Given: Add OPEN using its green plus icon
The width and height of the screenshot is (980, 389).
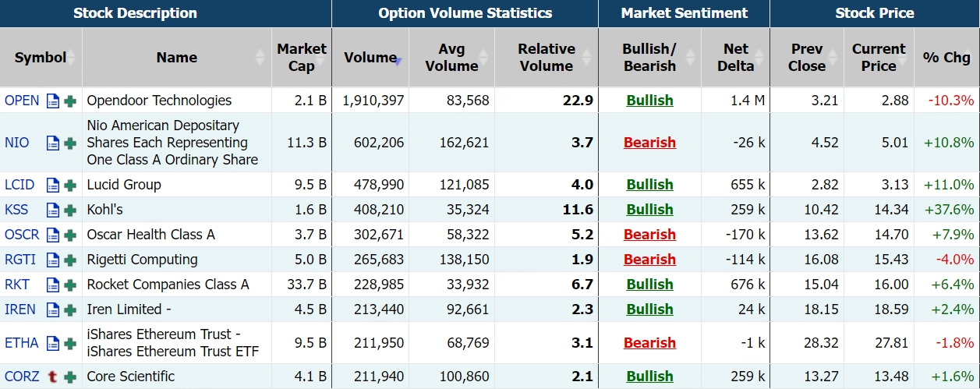Looking at the screenshot, I should tap(70, 101).
